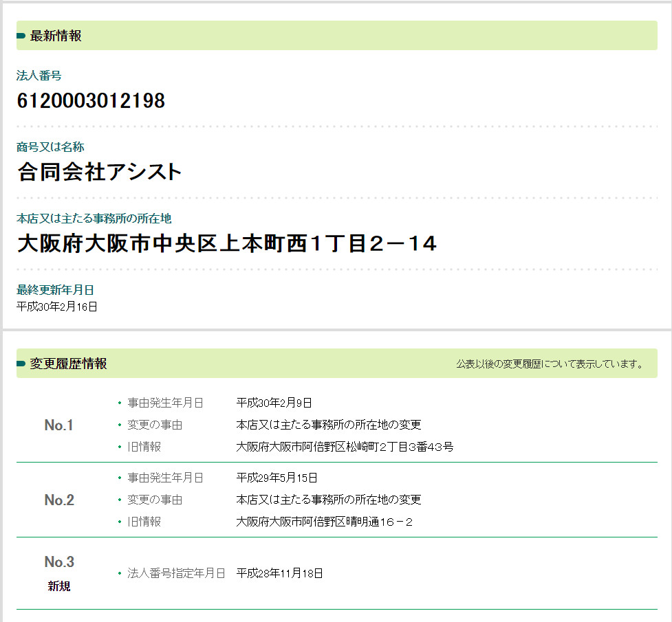
Task: Click date 平成29年5月15日 in No.2
Action: coord(277,478)
